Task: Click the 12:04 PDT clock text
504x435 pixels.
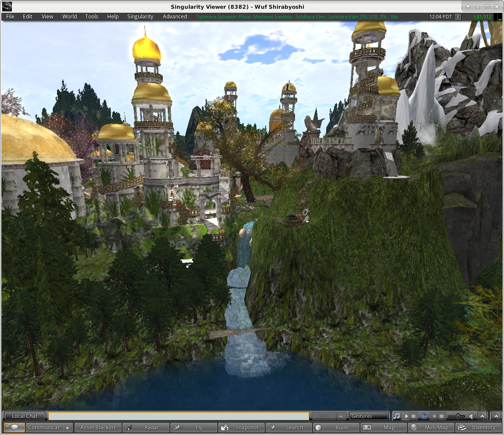Action: pos(440,17)
